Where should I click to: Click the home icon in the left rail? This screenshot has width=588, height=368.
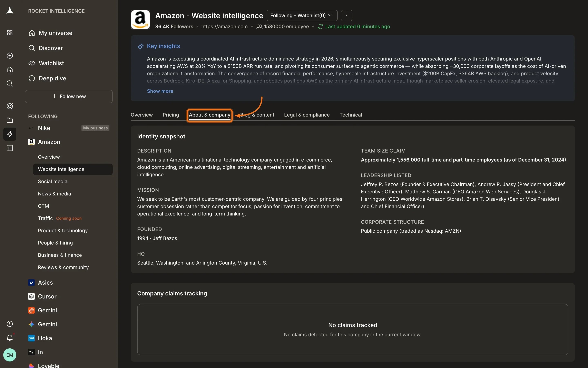point(10,70)
